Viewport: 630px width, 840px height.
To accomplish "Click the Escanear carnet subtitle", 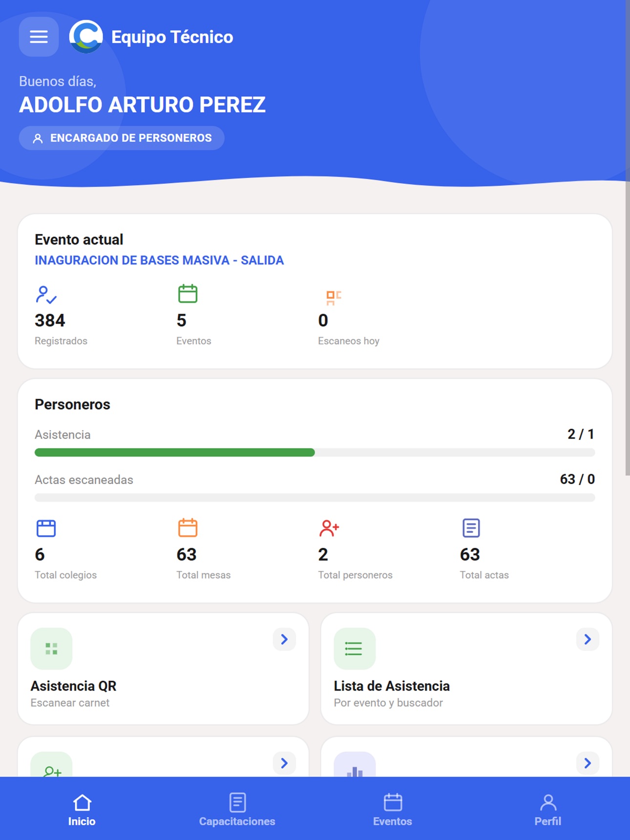I will (70, 703).
